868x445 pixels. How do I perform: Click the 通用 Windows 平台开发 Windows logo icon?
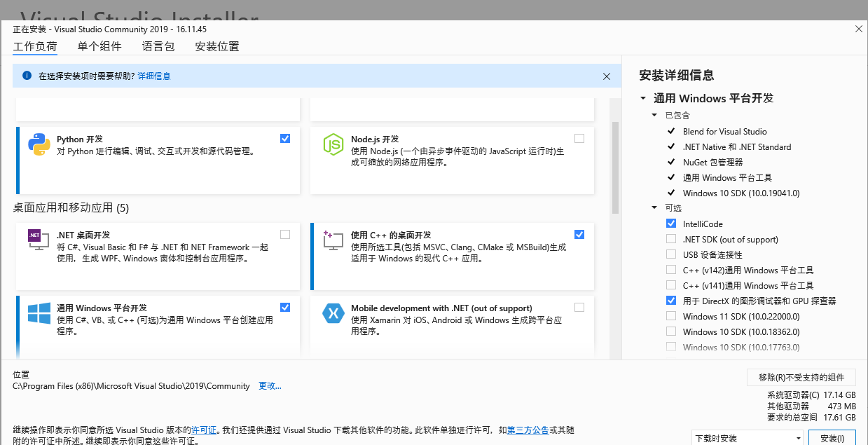point(39,313)
